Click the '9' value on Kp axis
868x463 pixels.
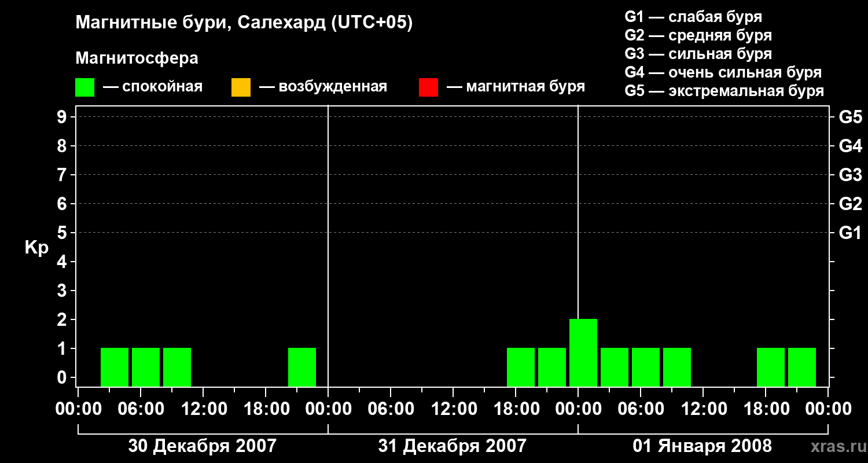tap(62, 117)
